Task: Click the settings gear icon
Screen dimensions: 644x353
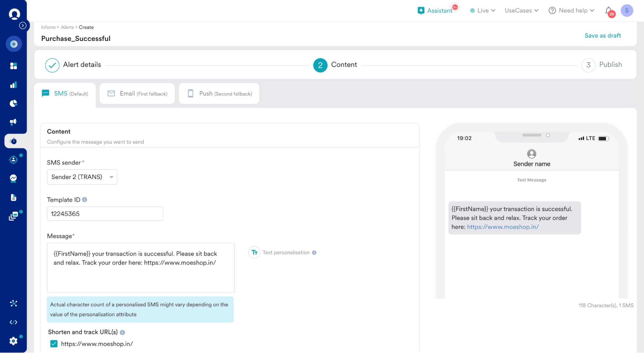Action: coord(14,341)
